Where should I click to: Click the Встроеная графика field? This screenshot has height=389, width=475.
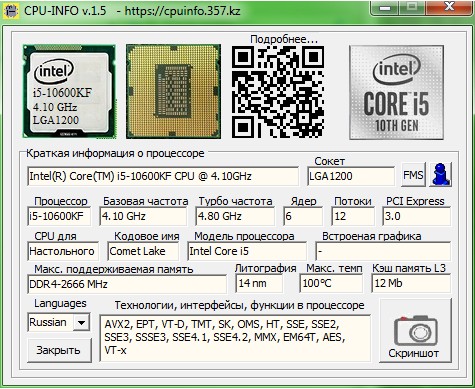[x=383, y=251]
